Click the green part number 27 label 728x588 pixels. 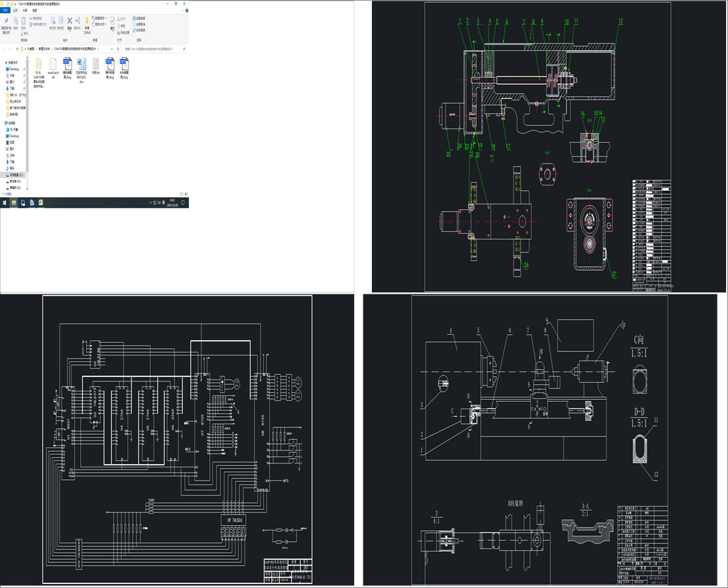coord(614,274)
